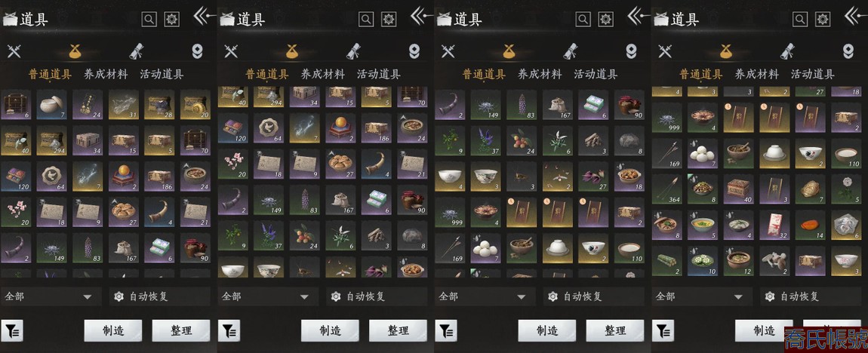The image size is (868, 353).
Task: Expand the 全部 dropdown in leftmost panel
Action: click(51, 296)
